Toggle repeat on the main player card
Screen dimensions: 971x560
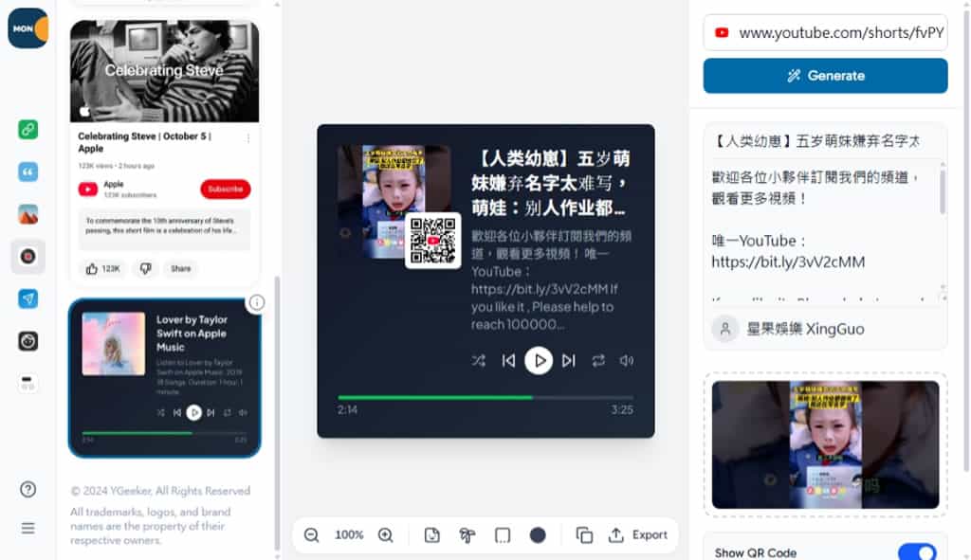(x=598, y=360)
